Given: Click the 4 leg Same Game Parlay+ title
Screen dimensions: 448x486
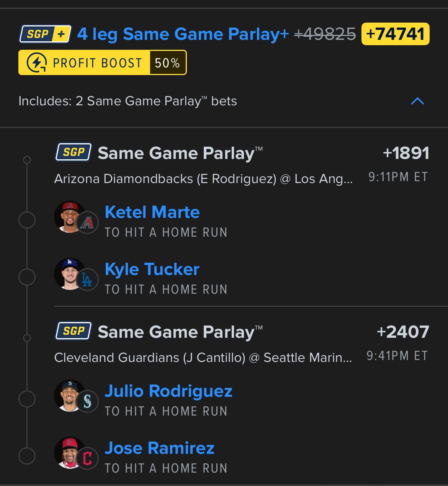Looking at the screenshot, I should pyautogui.click(x=183, y=34).
